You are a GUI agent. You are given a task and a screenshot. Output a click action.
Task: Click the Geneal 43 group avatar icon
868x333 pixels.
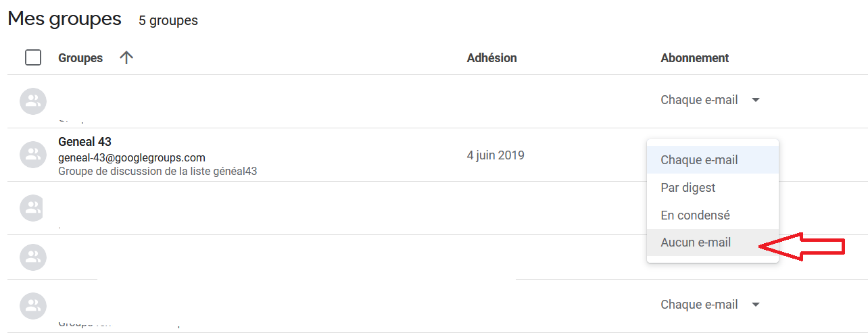click(32, 155)
